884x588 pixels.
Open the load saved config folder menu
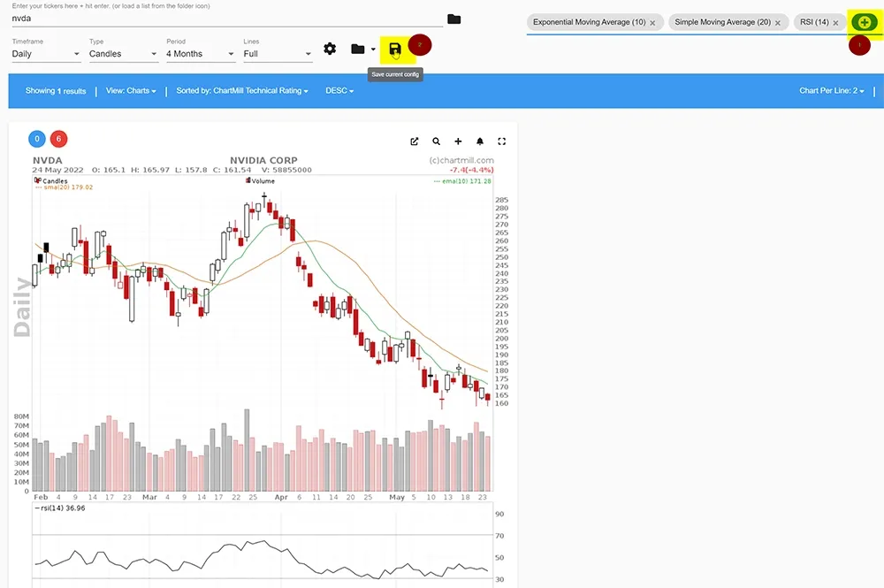[x=362, y=49]
